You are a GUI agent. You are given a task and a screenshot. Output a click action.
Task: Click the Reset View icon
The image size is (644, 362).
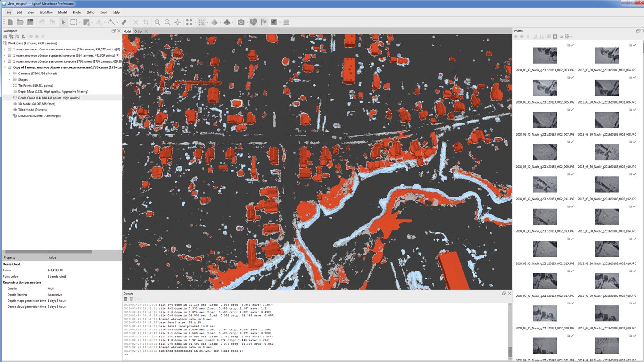point(178,22)
